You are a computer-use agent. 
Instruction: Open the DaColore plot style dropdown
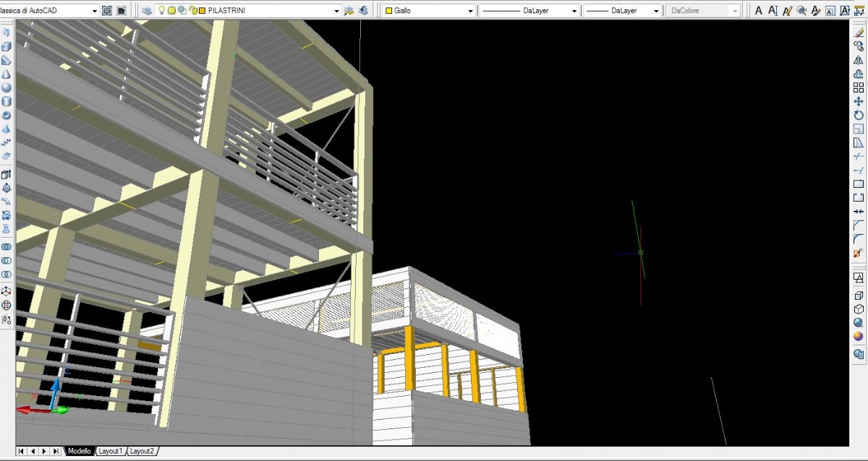(703, 11)
